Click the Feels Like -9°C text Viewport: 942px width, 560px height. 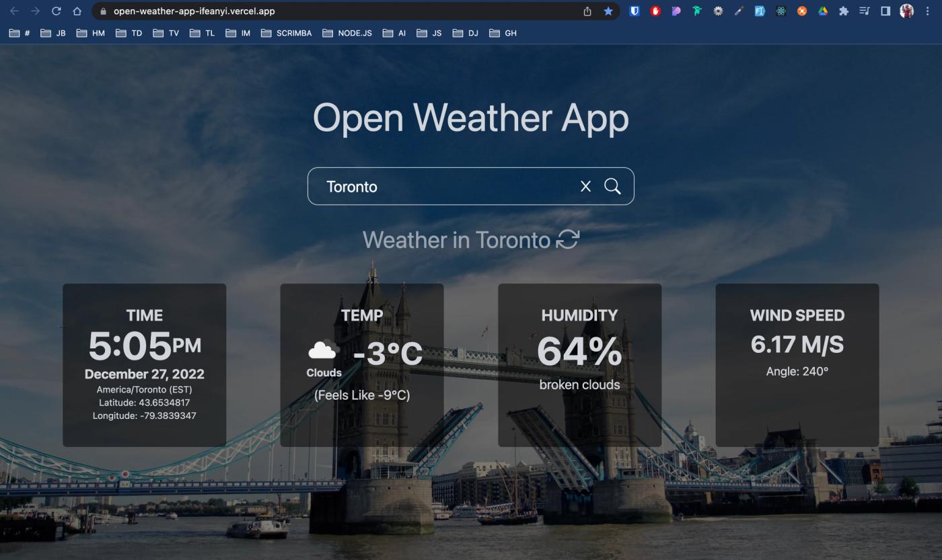click(362, 395)
